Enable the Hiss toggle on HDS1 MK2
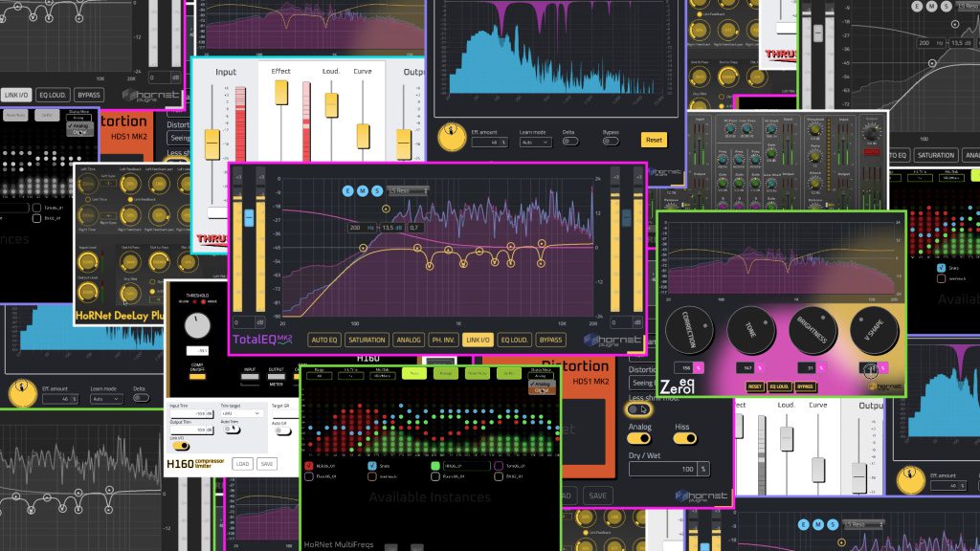The image size is (980, 551). coord(685,437)
